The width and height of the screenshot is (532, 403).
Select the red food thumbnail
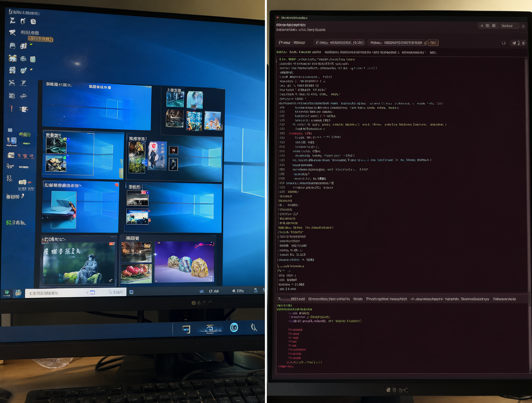click(x=137, y=273)
